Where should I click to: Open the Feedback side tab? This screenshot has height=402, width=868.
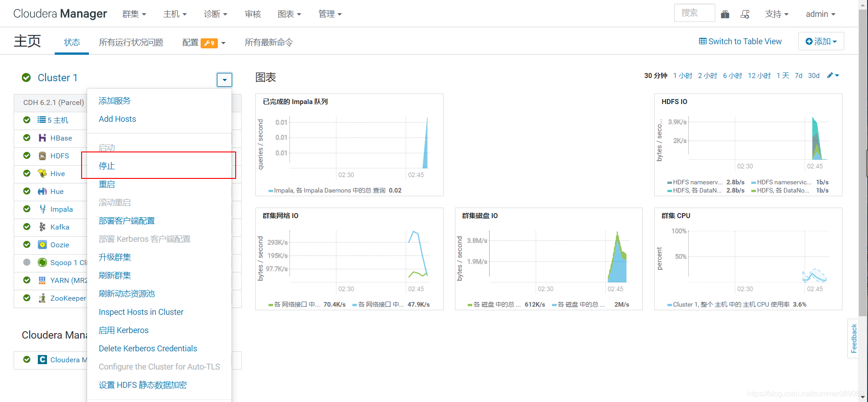coord(853,339)
